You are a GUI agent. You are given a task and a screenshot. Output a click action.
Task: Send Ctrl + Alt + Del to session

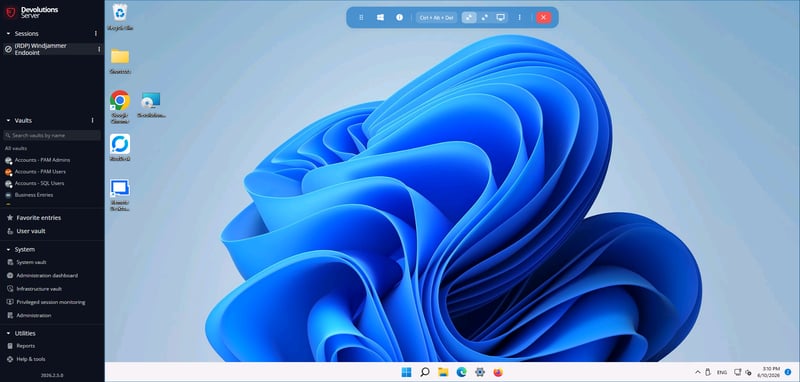point(436,17)
